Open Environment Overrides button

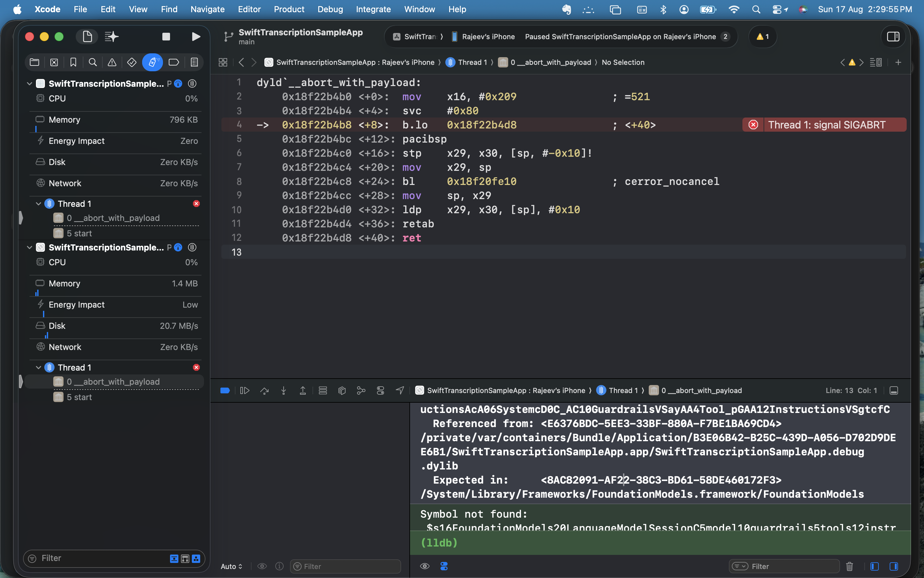tap(380, 390)
